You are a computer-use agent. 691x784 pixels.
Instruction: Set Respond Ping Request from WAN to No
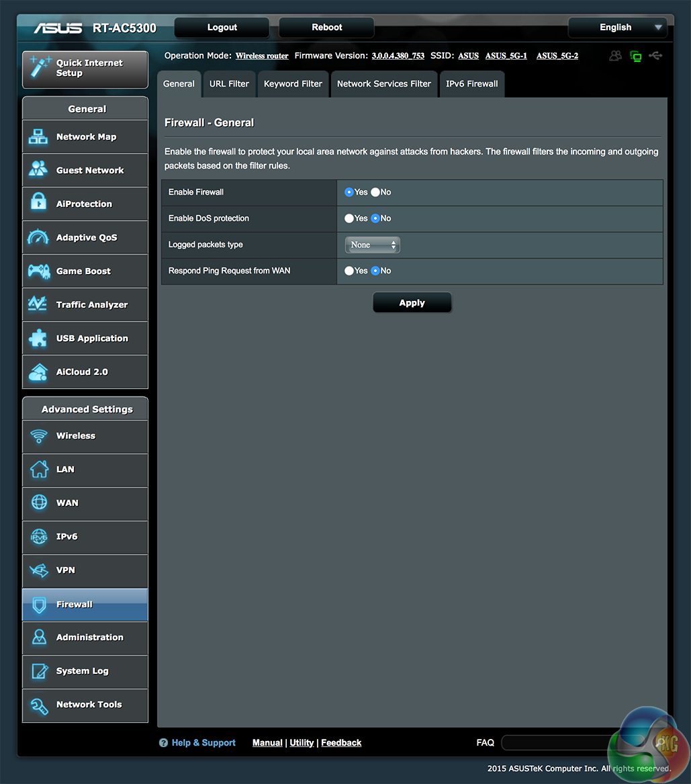pos(375,271)
